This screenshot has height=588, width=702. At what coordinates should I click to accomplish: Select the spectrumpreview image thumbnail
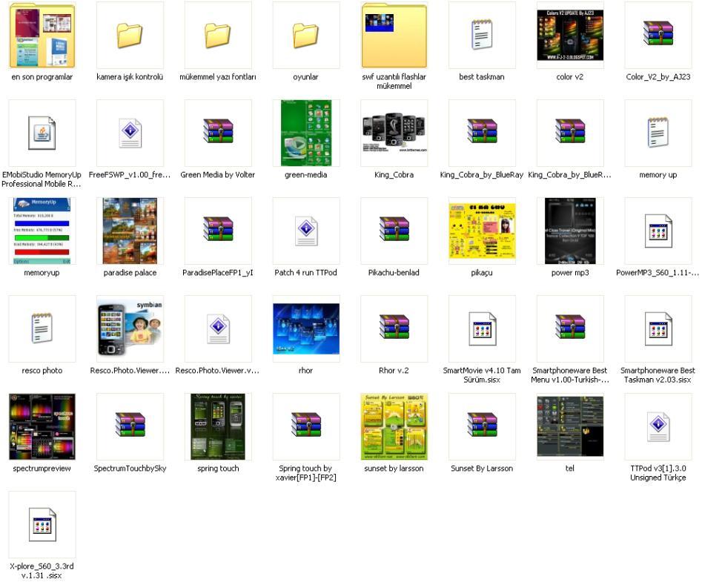click(x=42, y=427)
